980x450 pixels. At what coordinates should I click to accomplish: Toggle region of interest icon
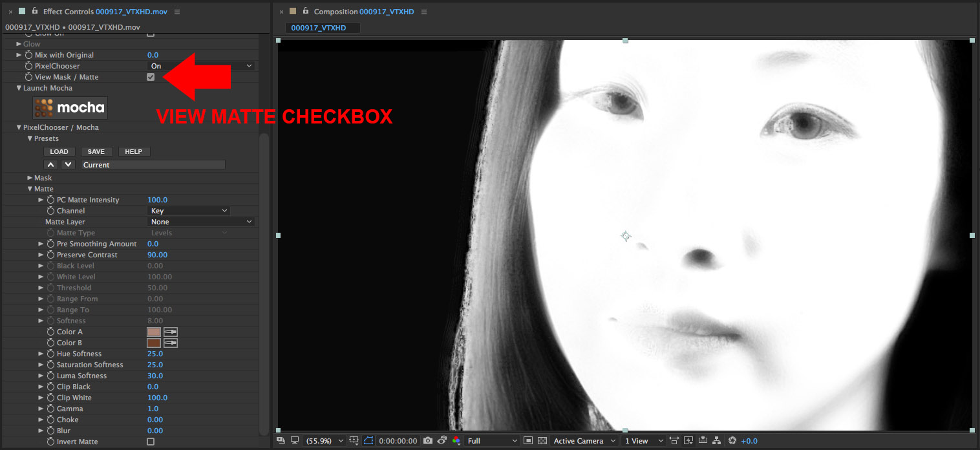(x=528, y=441)
